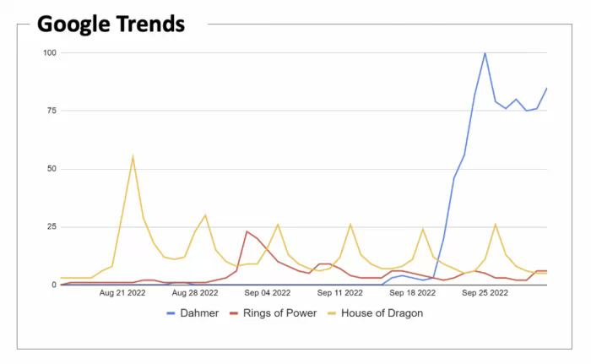Click the 50 value on the y-axis
Viewport: 591px width, 364px height.
(52, 169)
